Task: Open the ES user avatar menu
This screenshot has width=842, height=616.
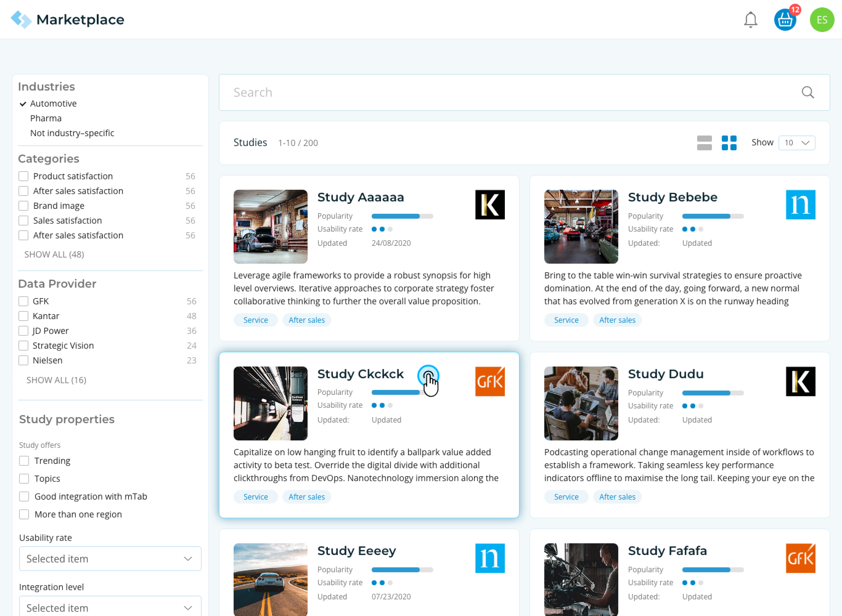Action: (822, 20)
